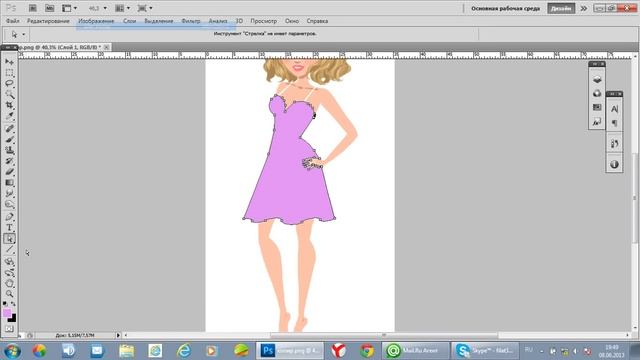
Task: Select the Clone Stamp tool
Action: (9, 150)
